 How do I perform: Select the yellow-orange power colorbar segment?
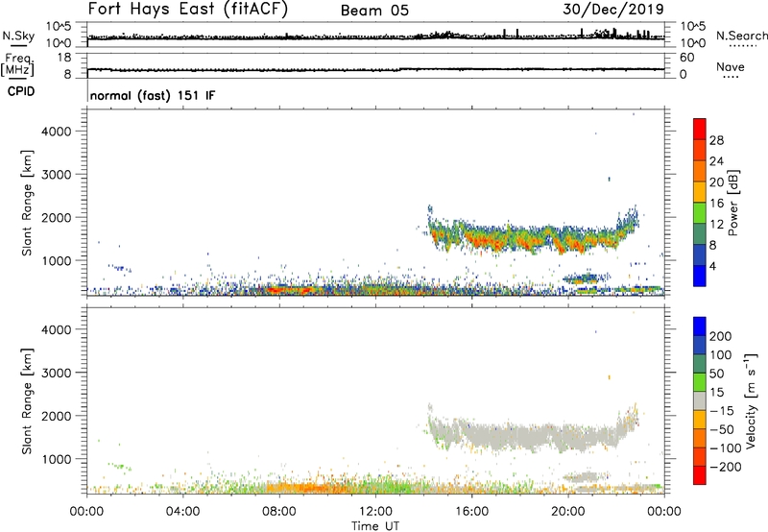pos(700,192)
